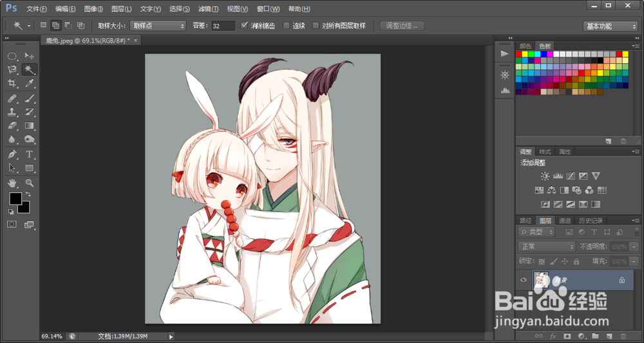Select the Eraser tool
This screenshot has height=343, width=644.
12,125
